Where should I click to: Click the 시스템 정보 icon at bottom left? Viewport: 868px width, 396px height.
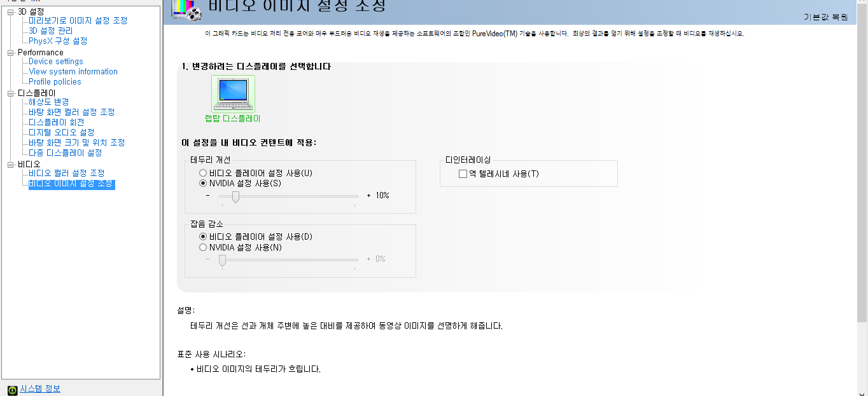(12, 390)
